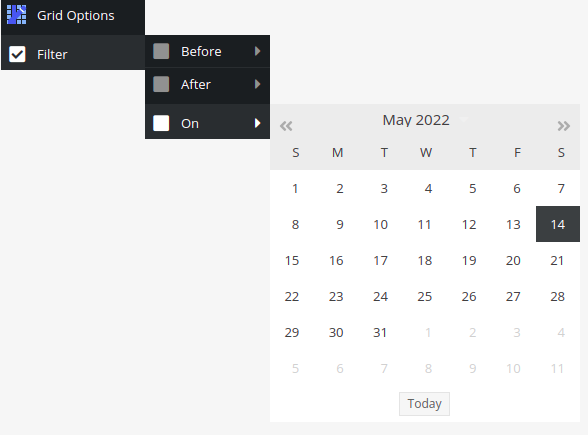The width and height of the screenshot is (588, 435).
Task: Enable the Before filter checkbox
Action: point(161,51)
